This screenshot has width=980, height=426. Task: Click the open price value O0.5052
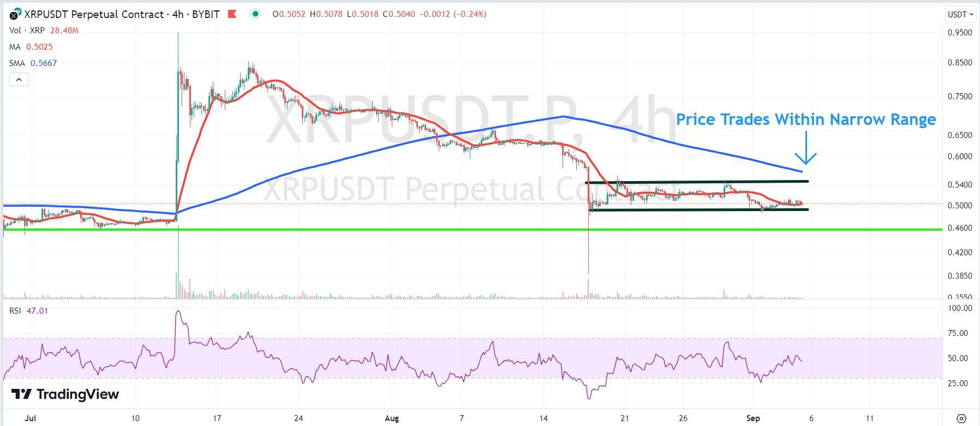coord(290,14)
